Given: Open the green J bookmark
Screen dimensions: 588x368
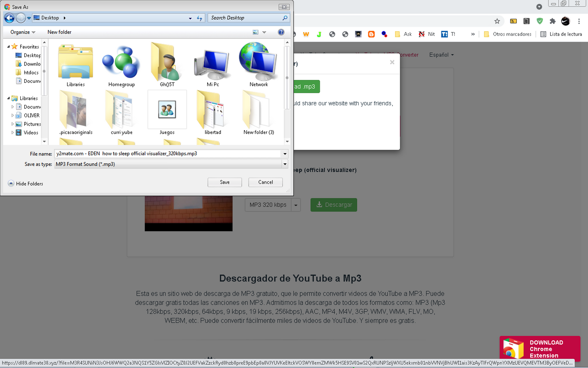Looking at the screenshot, I should tap(319, 34).
